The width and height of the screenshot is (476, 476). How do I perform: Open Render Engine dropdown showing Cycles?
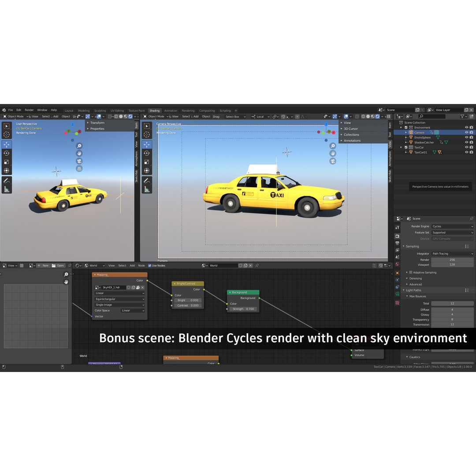point(452,227)
